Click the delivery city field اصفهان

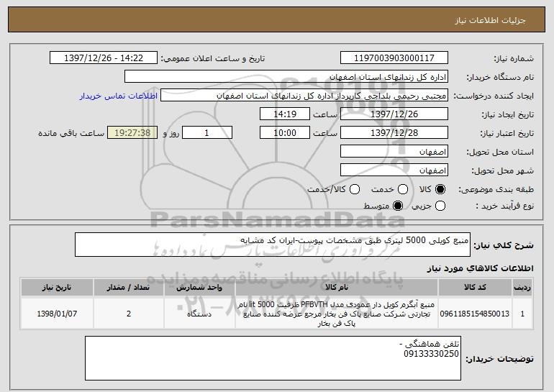394,170
